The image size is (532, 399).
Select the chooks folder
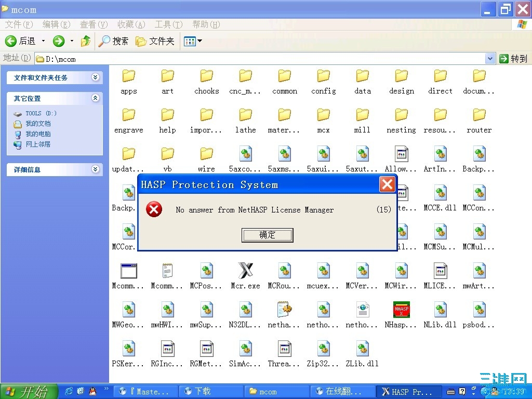(206, 76)
